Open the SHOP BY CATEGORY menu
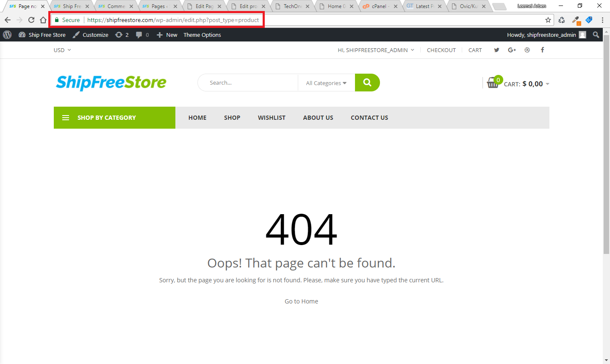This screenshot has height=364, width=610. coord(114,118)
